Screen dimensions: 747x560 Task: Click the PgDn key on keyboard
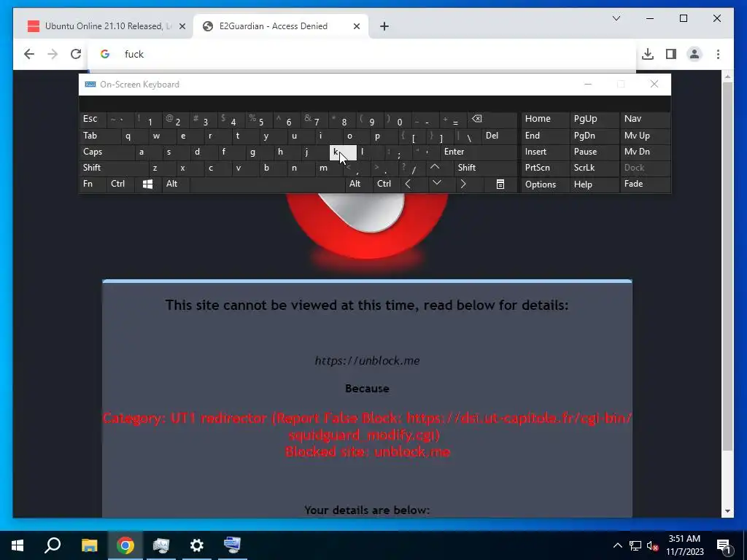(x=594, y=136)
